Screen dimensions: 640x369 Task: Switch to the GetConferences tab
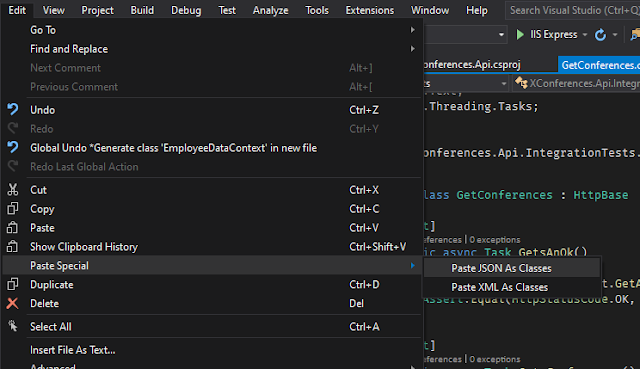pyautogui.click(x=599, y=65)
